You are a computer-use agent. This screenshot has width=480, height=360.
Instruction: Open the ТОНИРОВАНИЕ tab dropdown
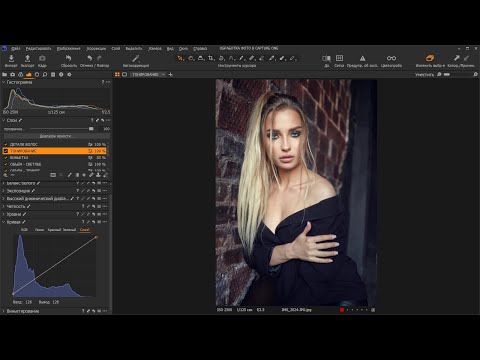[x=163, y=75]
